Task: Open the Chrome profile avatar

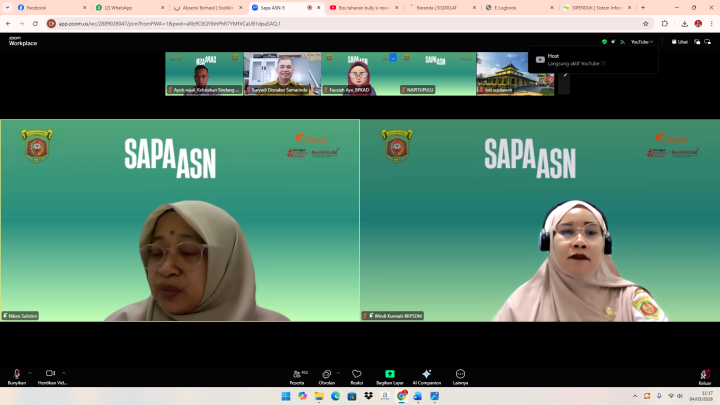Action: click(x=698, y=23)
